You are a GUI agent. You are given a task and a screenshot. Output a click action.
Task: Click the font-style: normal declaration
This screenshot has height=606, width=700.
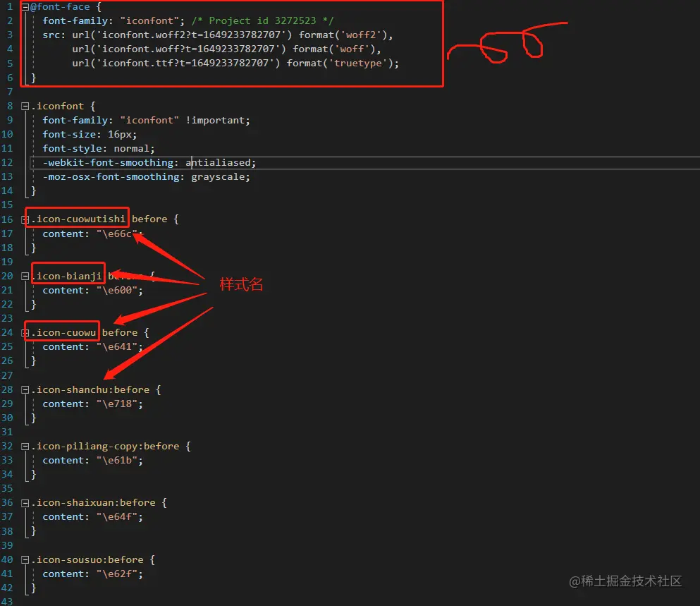coord(99,148)
